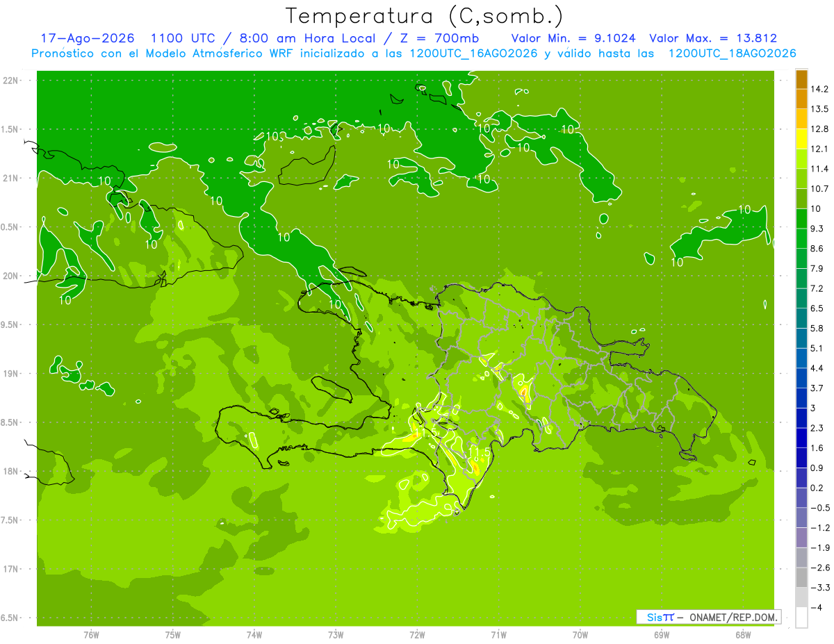Pick the lime swatch between 11.4 and 12.1
834x644 pixels.
tap(801, 159)
